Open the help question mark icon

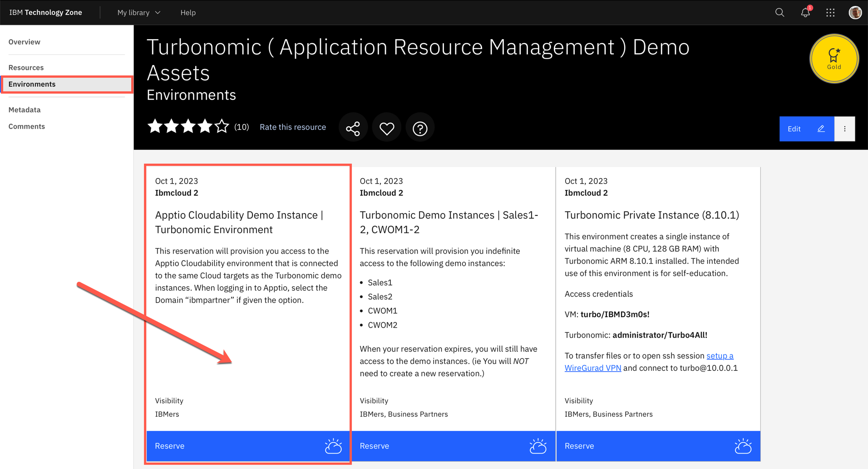(420, 128)
